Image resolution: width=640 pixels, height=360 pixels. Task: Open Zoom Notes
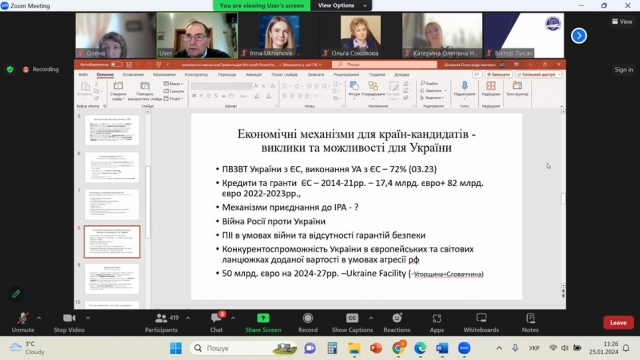pos(530,322)
